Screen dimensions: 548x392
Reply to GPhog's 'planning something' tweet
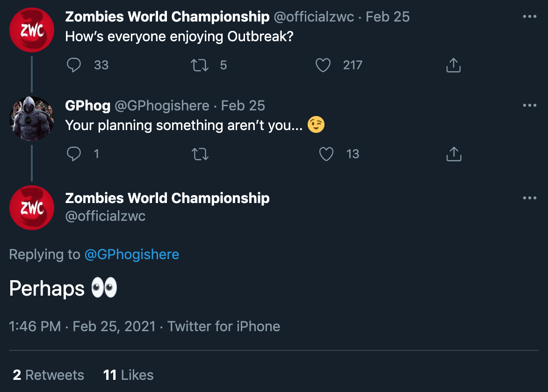[74, 154]
